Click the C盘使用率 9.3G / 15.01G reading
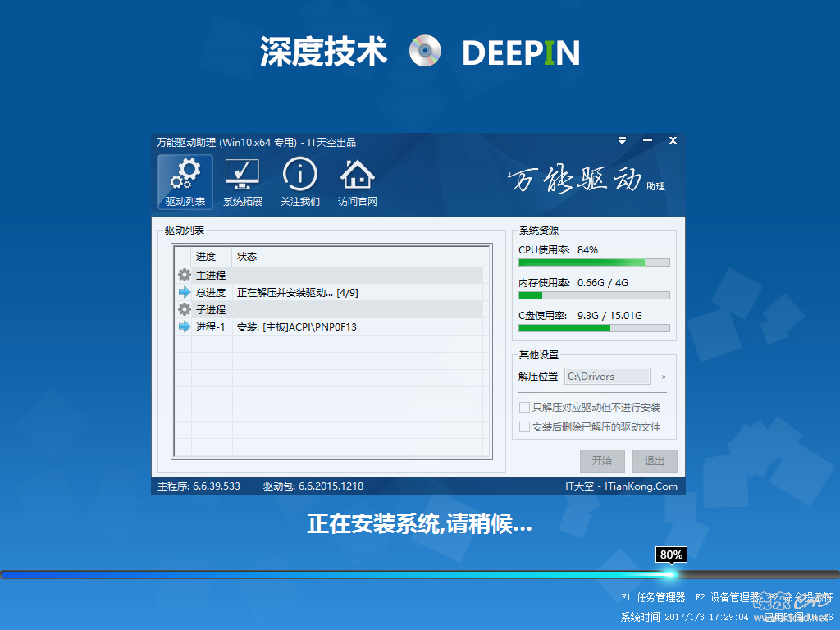This screenshot has width=840, height=630. pos(580,315)
